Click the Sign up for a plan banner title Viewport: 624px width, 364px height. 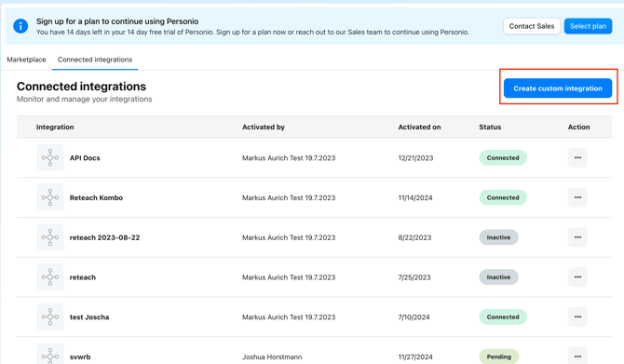(x=117, y=21)
